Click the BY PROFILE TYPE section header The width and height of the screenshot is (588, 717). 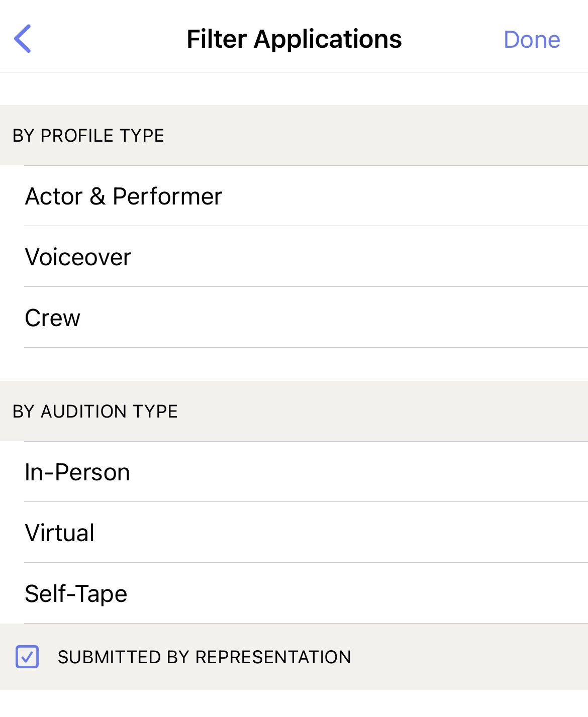point(88,136)
